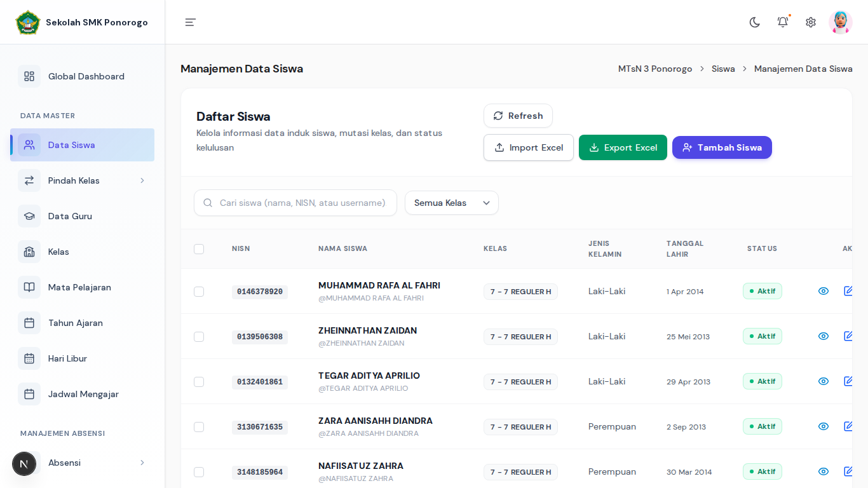View details of MUHAMMAD RAFA AL FAHRI

pyautogui.click(x=824, y=291)
